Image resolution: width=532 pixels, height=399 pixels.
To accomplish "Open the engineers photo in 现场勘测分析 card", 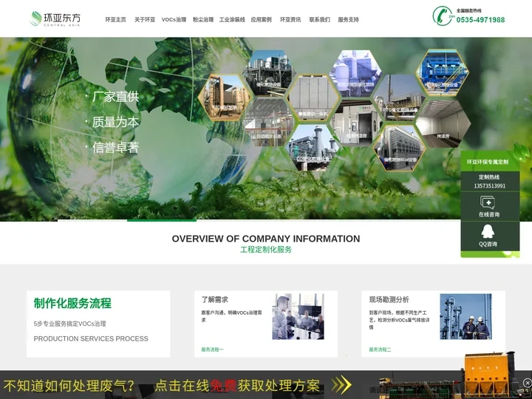I will tap(465, 316).
